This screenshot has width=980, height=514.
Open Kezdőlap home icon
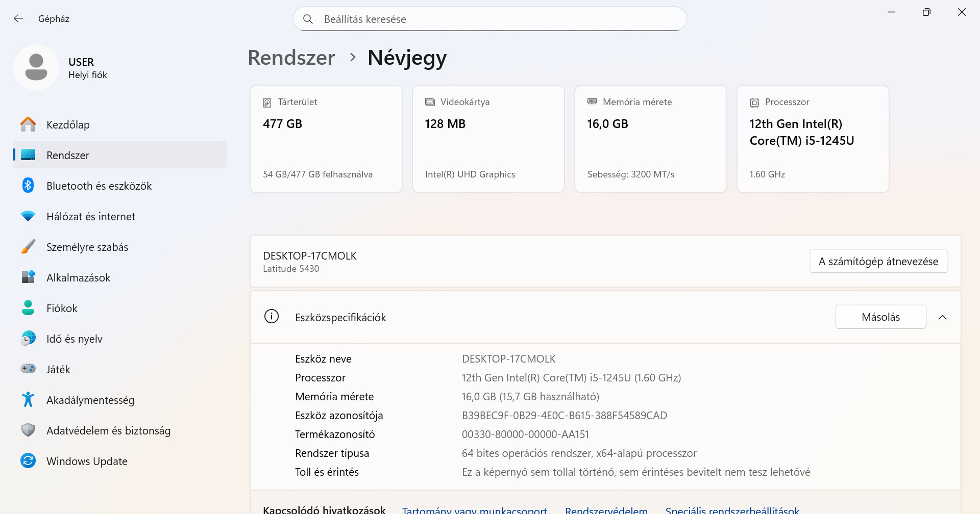coord(28,124)
